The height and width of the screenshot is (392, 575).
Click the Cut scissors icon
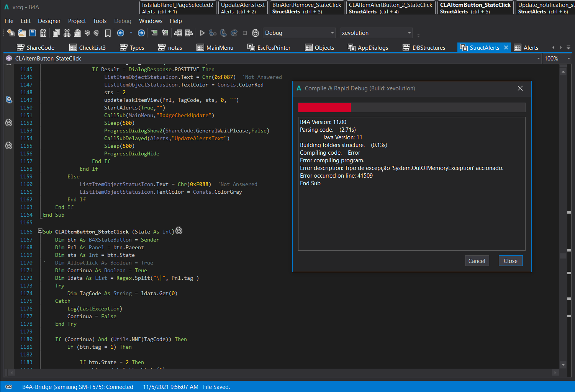67,33
